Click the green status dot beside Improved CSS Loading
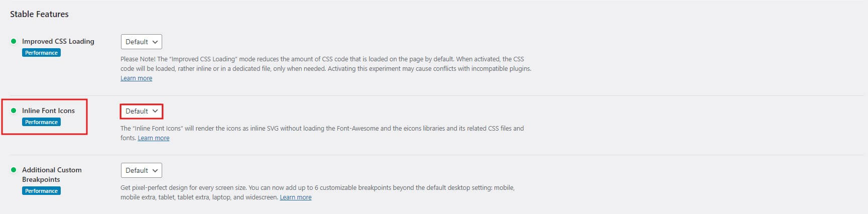The width and height of the screenshot is (868, 214). pyautogui.click(x=14, y=41)
